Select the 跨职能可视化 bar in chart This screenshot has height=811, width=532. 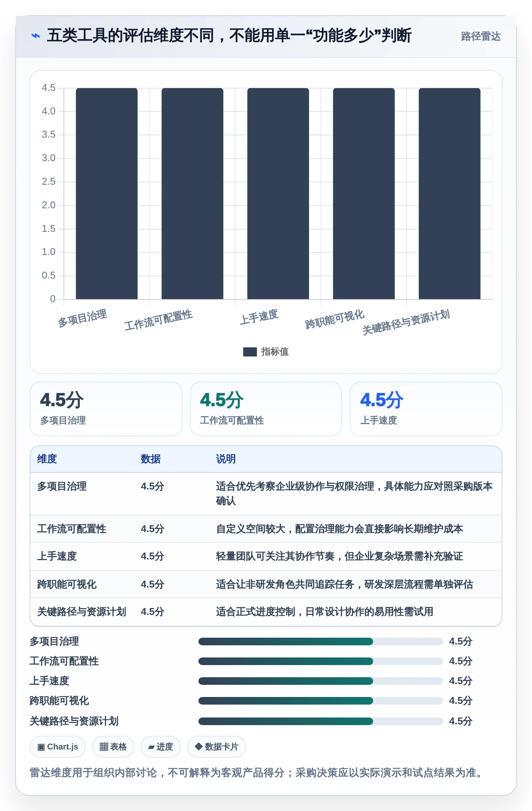(364, 193)
